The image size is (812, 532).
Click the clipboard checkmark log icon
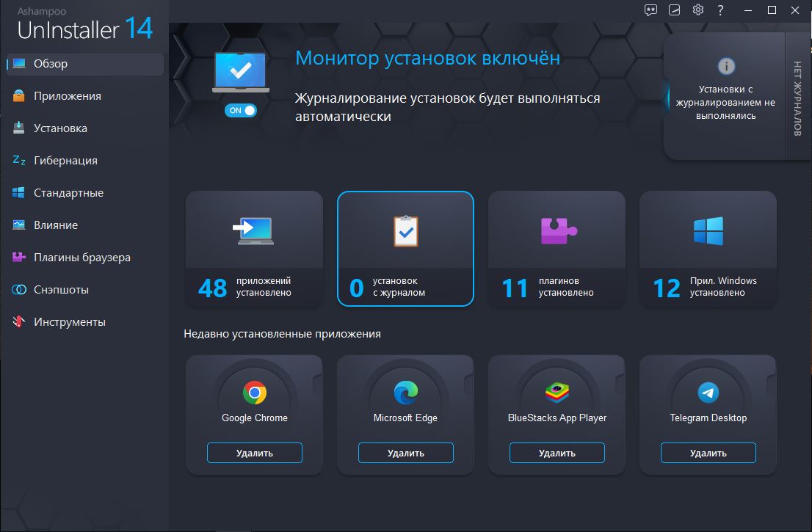coord(405,231)
